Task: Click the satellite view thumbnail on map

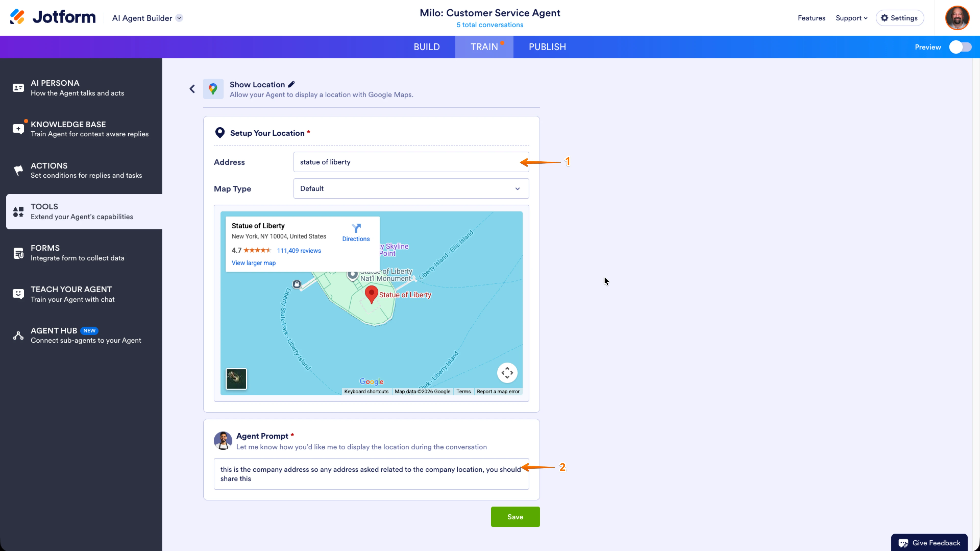Action: tap(236, 379)
